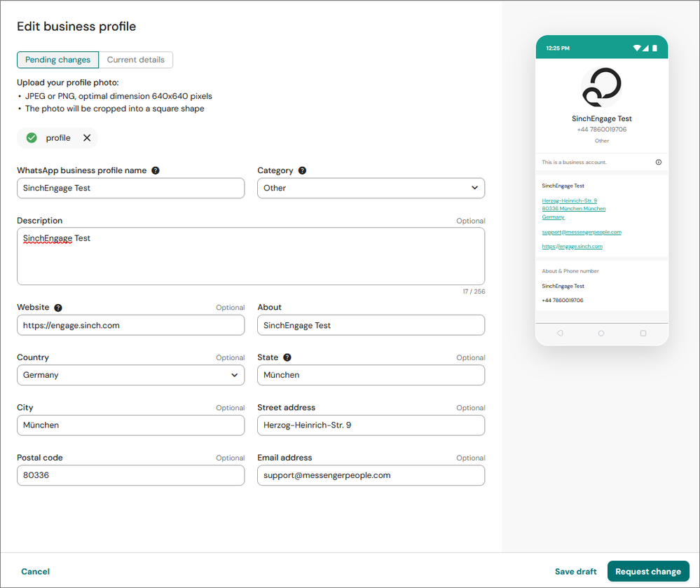Expand the Country dropdown showing Germany
The height and width of the screenshot is (588, 700).
tap(130, 375)
